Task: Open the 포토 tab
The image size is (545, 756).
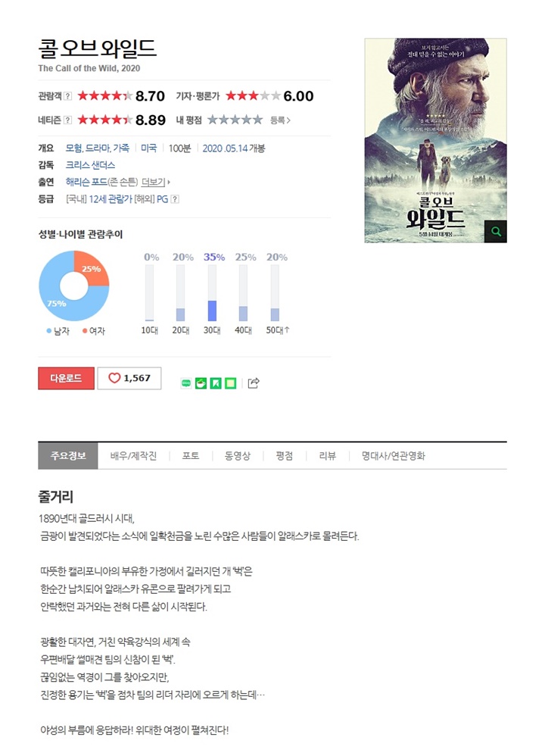Action: 190,455
